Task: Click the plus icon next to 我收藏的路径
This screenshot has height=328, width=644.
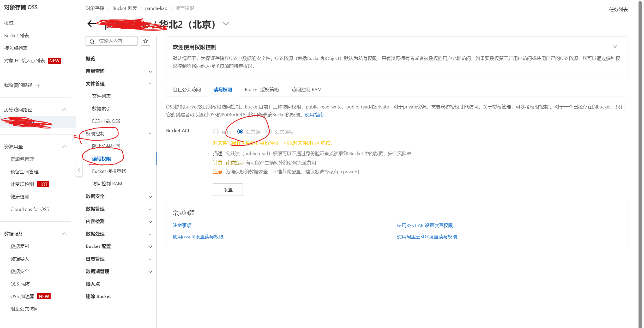Action: (38, 85)
